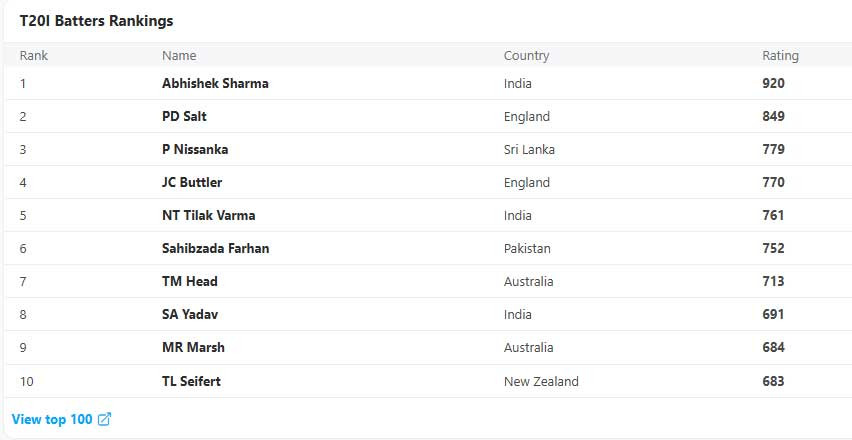Click the external link icon beside View top 100
Viewport: 852px width, 440px height.
pyautogui.click(x=104, y=419)
